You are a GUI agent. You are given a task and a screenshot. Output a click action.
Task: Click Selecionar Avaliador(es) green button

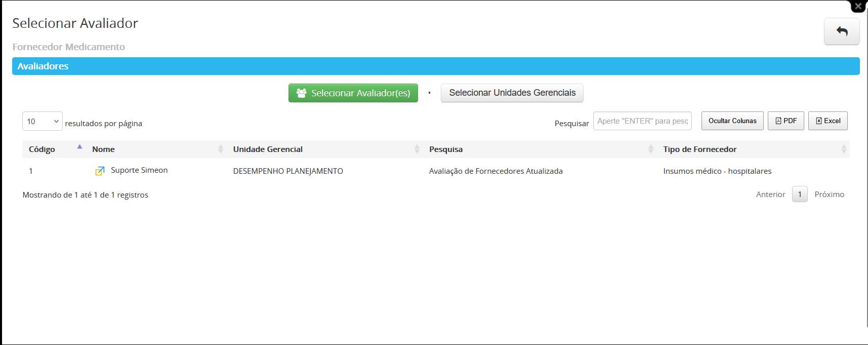[x=353, y=93]
